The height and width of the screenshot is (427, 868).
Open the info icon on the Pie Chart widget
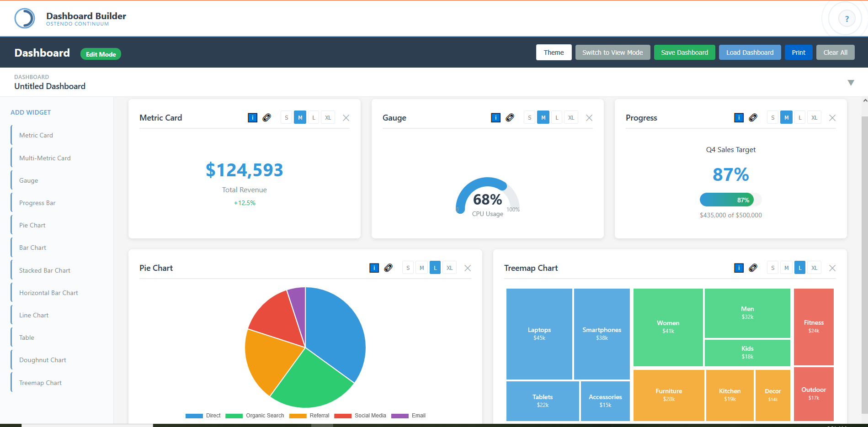(x=374, y=268)
